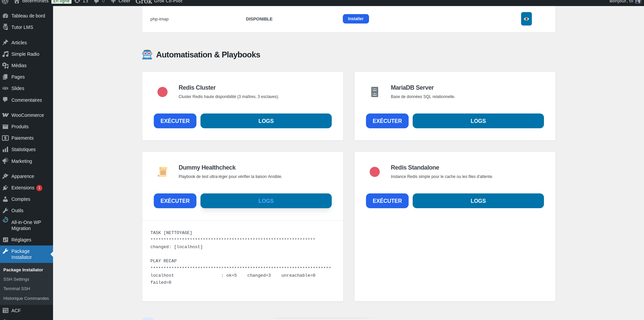Click the DISPONIBLE status for php-imap
Screen dimensions: 644x320
pos(259,19)
